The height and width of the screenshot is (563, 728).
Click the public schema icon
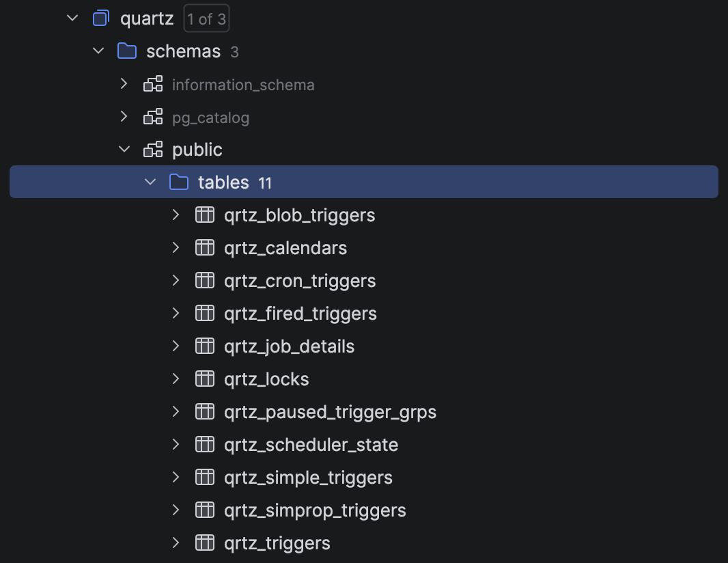tap(153, 150)
